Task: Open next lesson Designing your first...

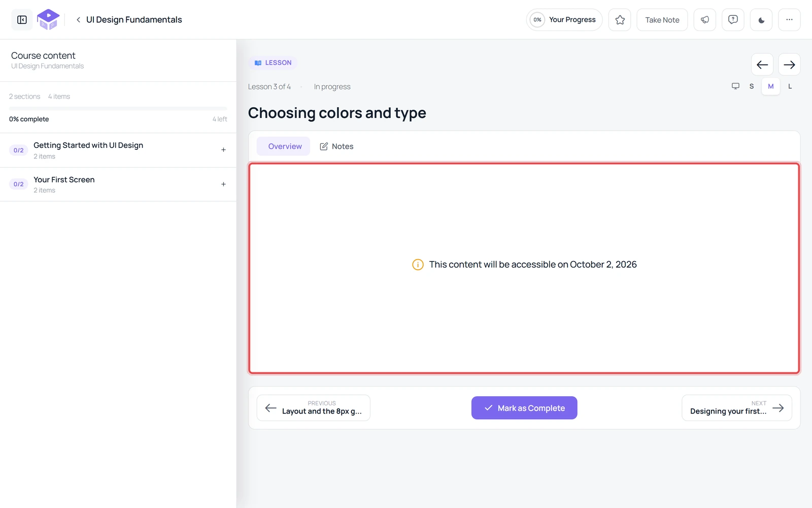Action: click(x=737, y=408)
